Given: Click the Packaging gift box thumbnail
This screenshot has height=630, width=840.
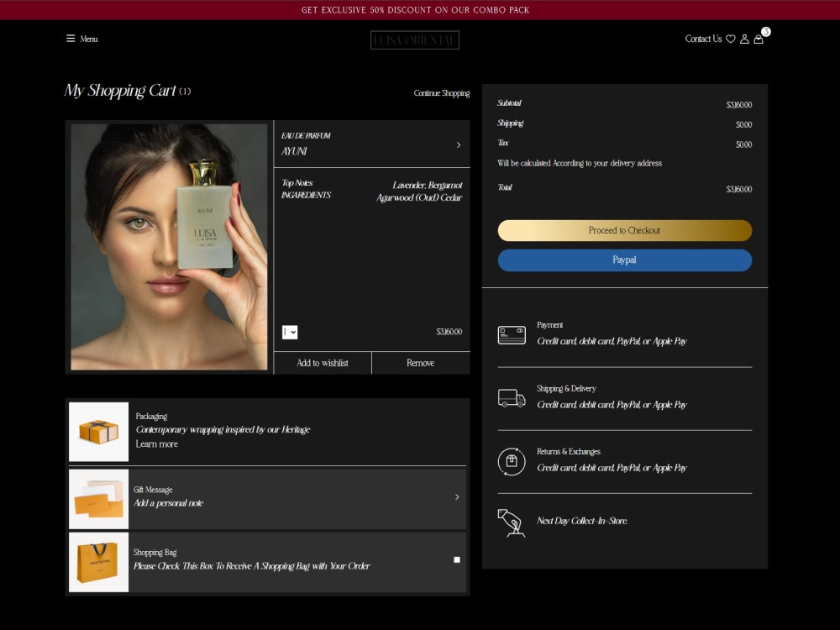Looking at the screenshot, I should tap(98, 432).
